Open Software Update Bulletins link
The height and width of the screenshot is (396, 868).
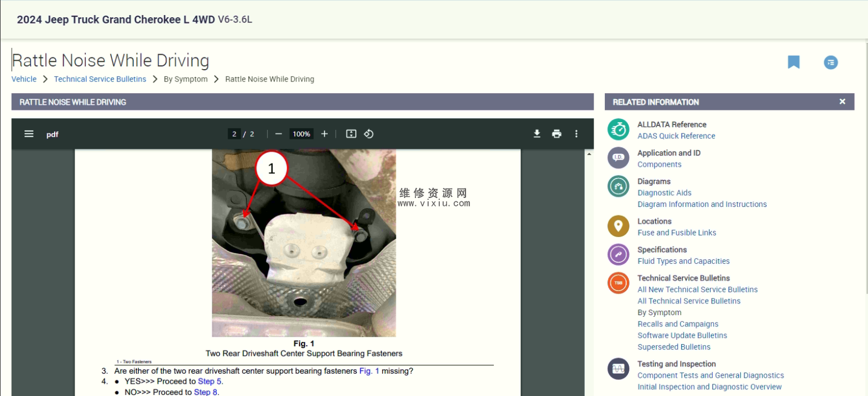(x=682, y=335)
